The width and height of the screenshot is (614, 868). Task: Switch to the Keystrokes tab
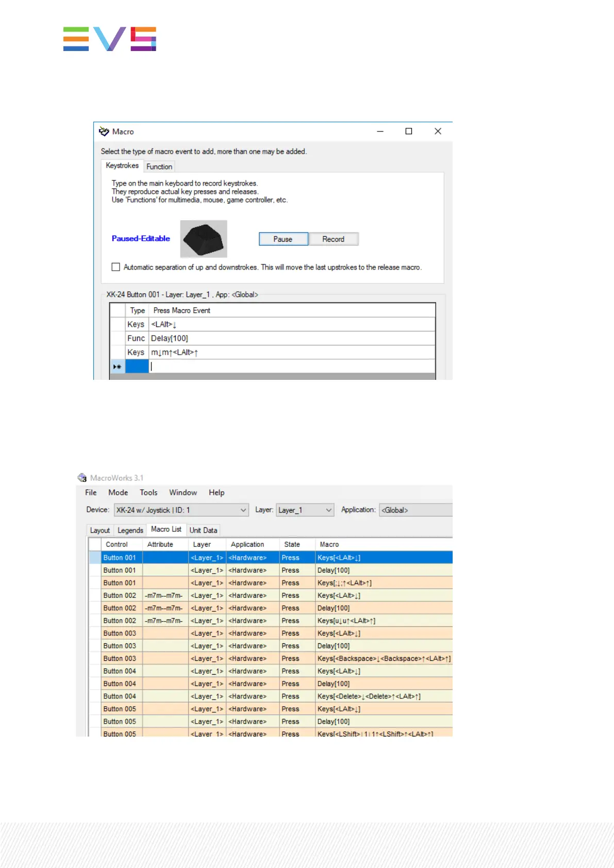tap(122, 165)
